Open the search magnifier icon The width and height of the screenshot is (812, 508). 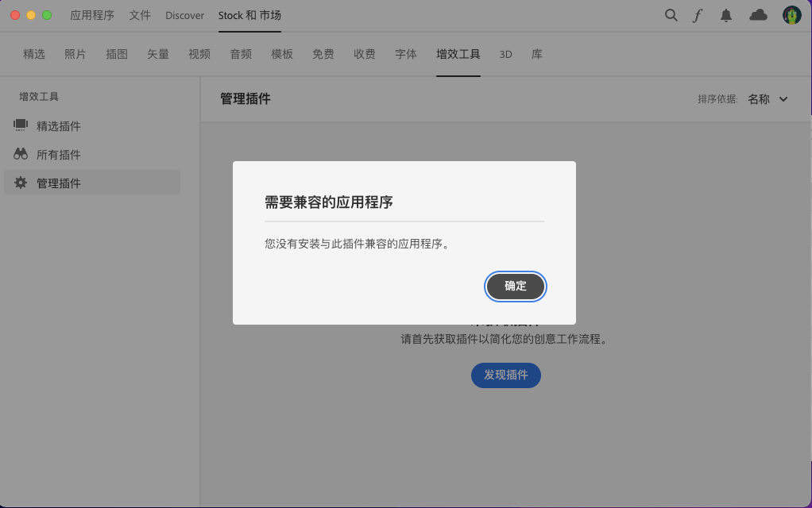[x=671, y=16]
